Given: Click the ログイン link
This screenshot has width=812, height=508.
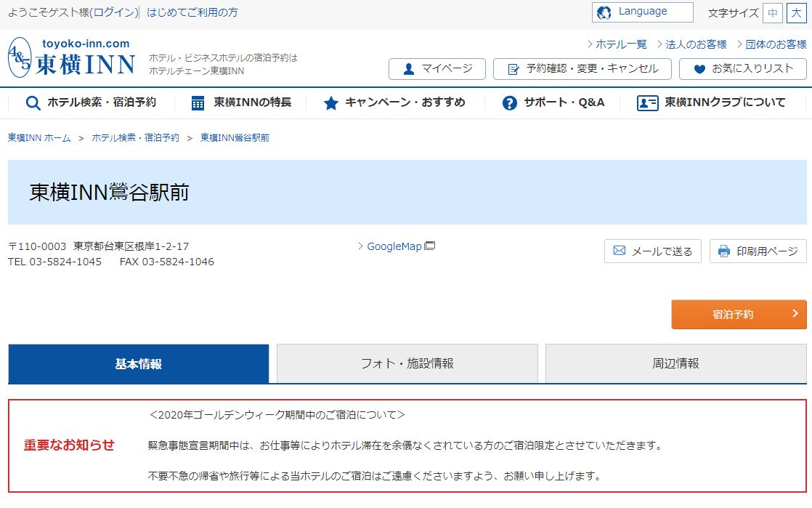Looking at the screenshot, I should 114,12.
